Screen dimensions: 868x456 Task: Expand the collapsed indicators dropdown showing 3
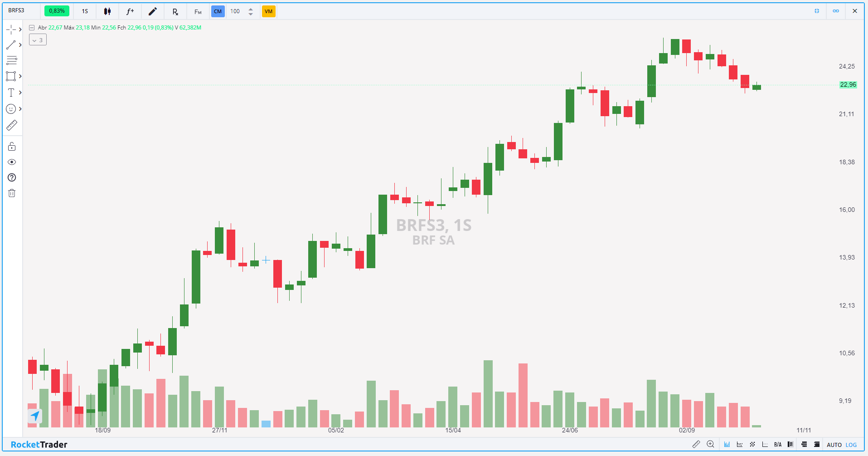38,40
